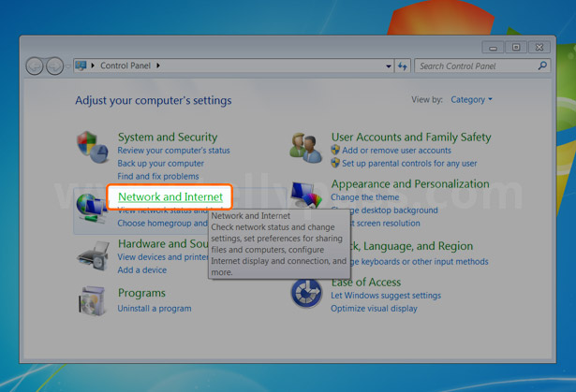Select the Control Panel breadcrumb
The width and height of the screenshot is (576, 392).
(x=126, y=65)
